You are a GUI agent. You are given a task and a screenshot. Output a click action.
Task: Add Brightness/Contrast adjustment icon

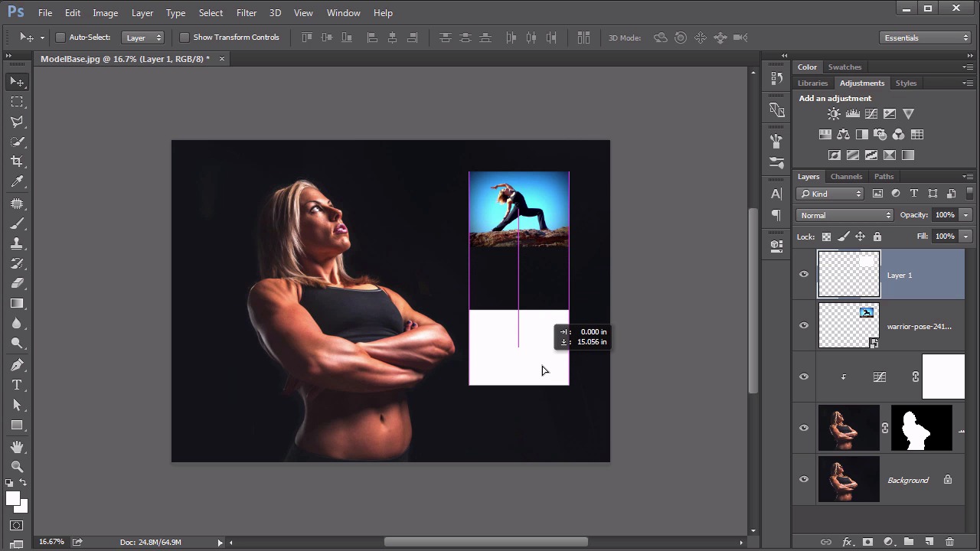(834, 114)
